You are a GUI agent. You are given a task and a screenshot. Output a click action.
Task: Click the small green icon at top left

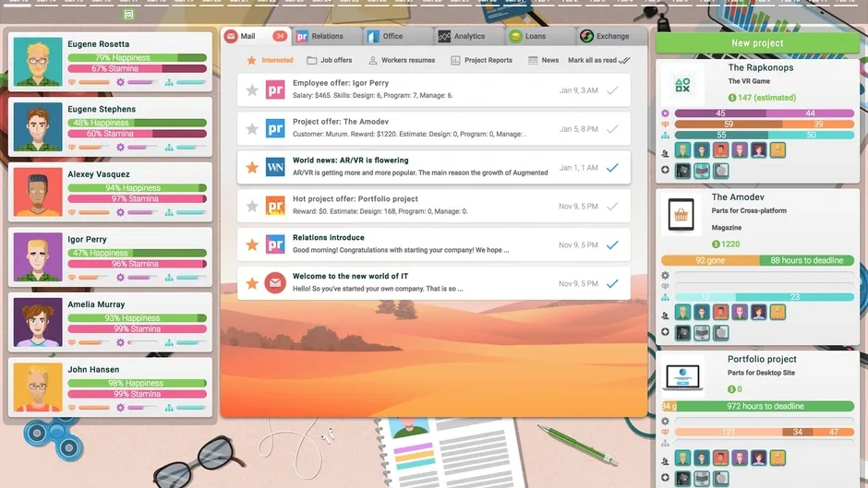(128, 15)
